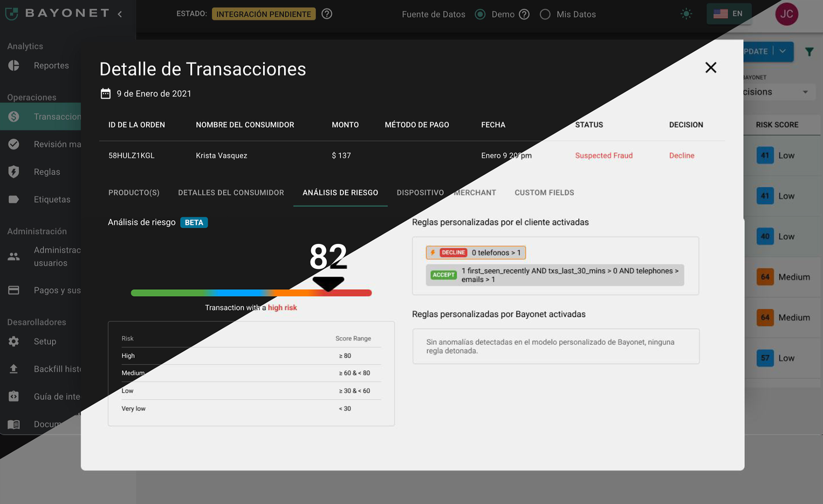
Task: Open the JC user avatar menu
Action: point(787,14)
